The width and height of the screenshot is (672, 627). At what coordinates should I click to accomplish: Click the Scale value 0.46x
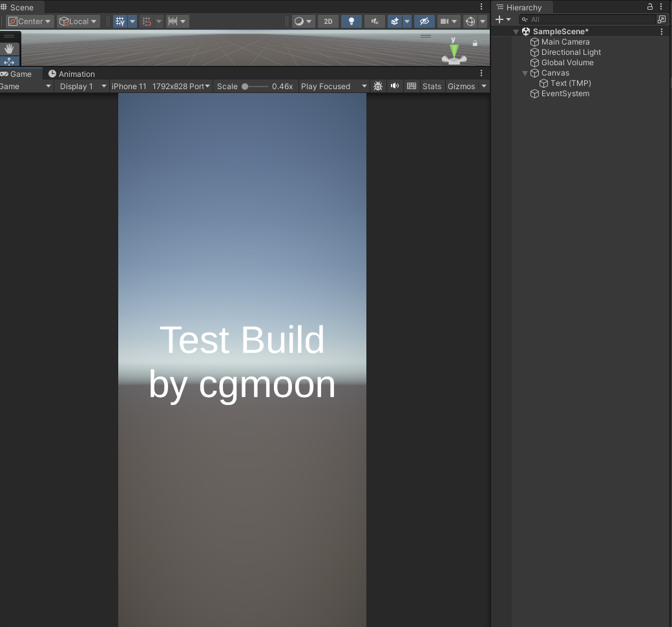[282, 87]
